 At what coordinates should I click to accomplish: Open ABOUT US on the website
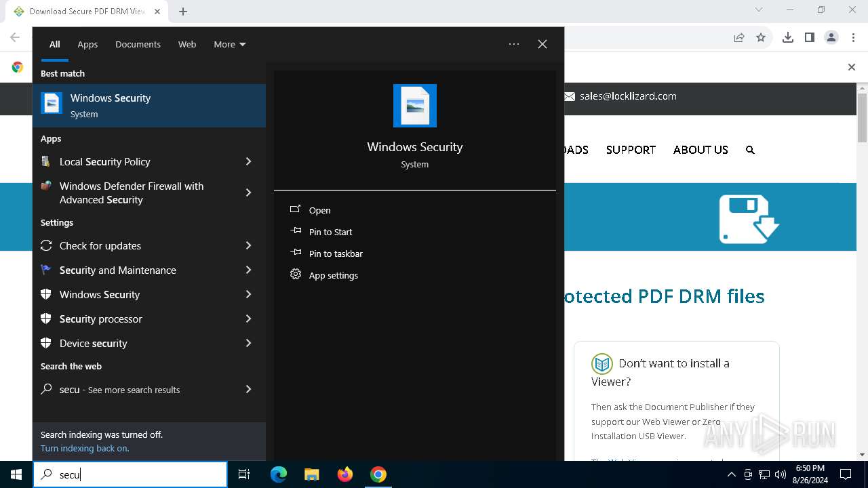coord(701,150)
